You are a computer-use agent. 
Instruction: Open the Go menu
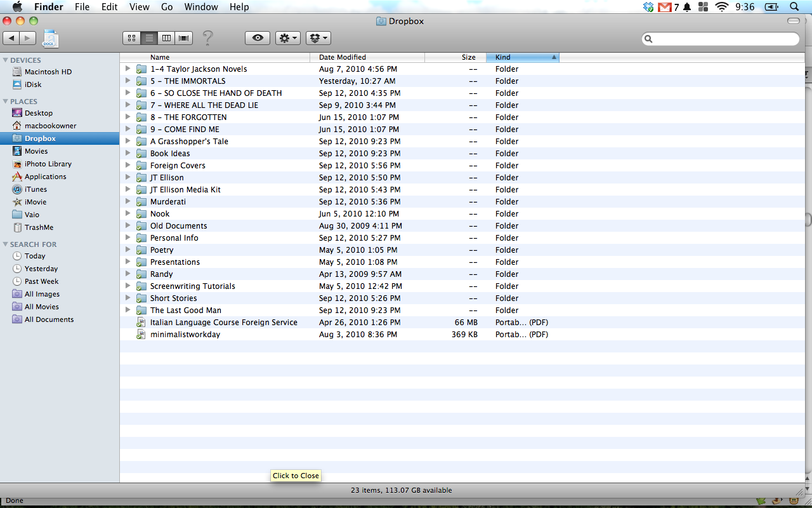pos(167,7)
